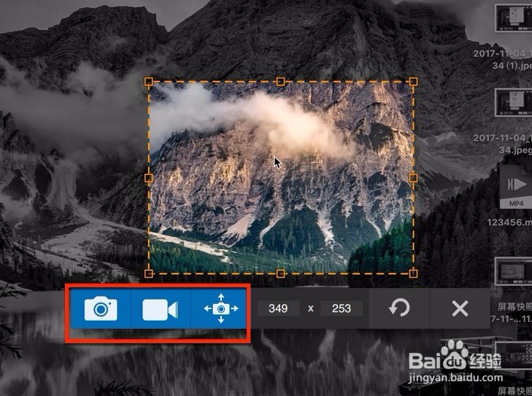Image resolution: width=532 pixels, height=396 pixels.
Task: Grab the bottom-center selection handle
Action: point(281,273)
